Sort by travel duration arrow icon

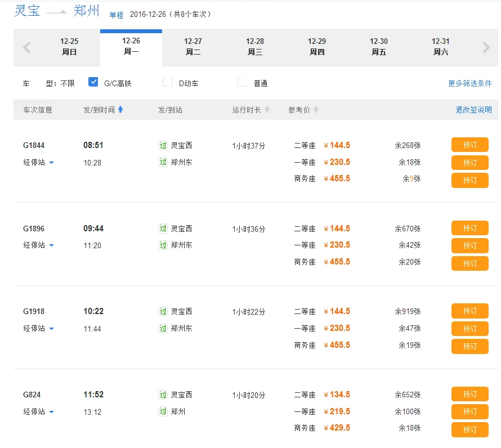[x=267, y=110]
